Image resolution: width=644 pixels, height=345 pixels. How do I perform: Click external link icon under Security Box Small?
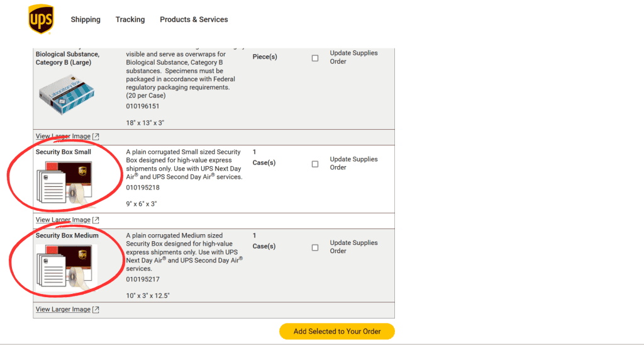click(x=96, y=220)
